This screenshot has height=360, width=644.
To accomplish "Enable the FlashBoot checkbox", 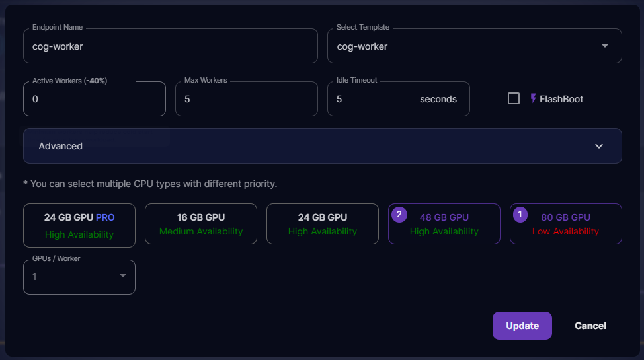I will coord(514,98).
